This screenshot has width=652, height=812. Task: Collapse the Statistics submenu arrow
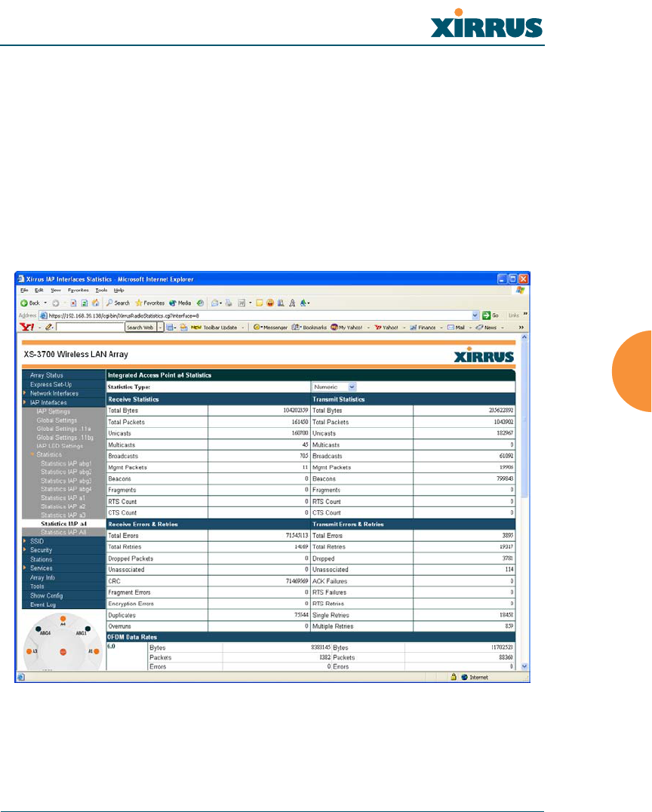click(32, 454)
